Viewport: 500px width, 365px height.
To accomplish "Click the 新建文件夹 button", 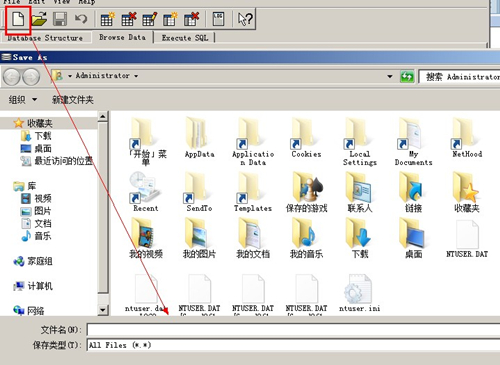I will point(73,100).
